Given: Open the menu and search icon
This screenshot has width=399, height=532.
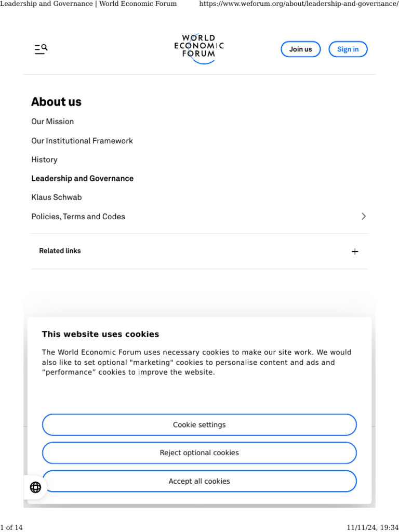Looking at the screenshot, I should point(41,49).
